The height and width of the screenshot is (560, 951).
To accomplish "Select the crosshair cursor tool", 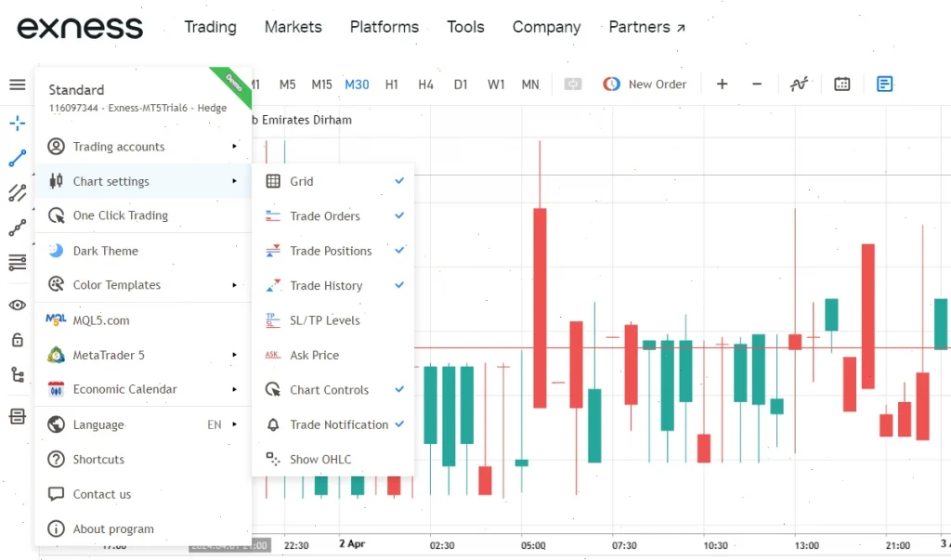I will [17, 124].
